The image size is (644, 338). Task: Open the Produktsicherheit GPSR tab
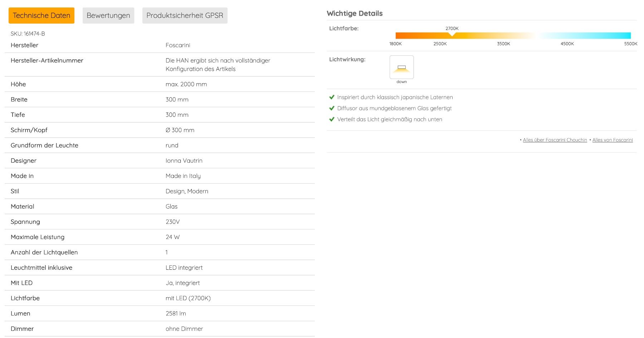point(185,15)
